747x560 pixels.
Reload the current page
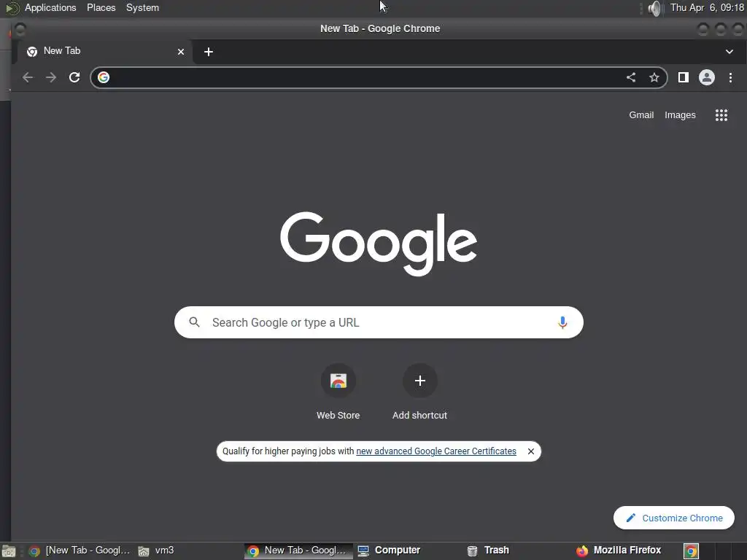tap(74, 77)
